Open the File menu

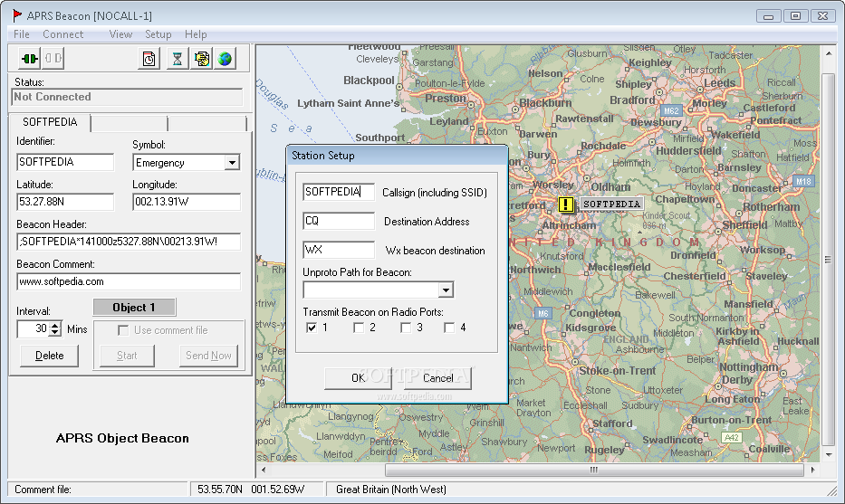pos(22,33)
